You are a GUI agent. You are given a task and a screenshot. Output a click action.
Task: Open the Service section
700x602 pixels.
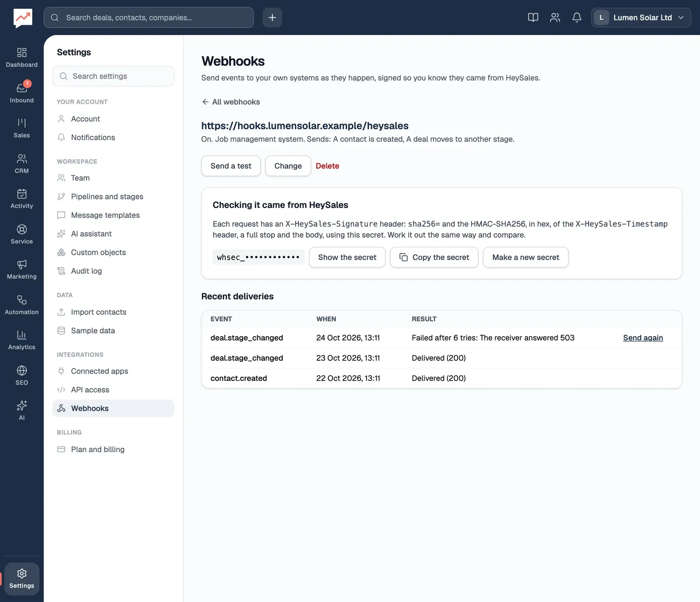click(21, 234)
